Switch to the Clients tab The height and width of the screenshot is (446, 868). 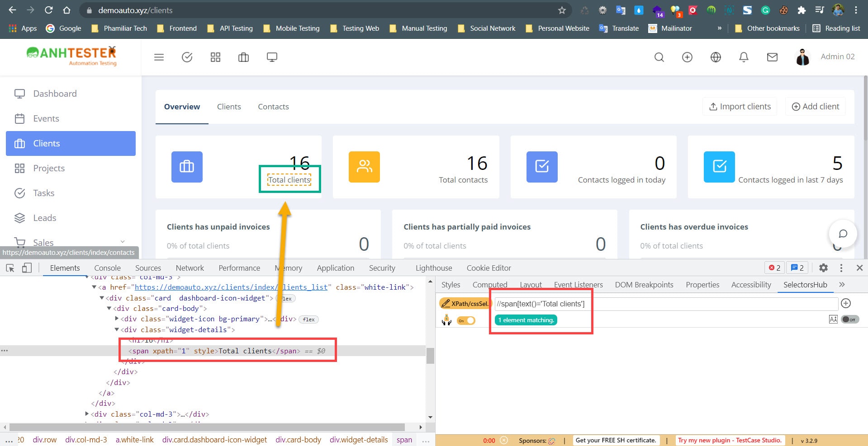pos(229,107)
